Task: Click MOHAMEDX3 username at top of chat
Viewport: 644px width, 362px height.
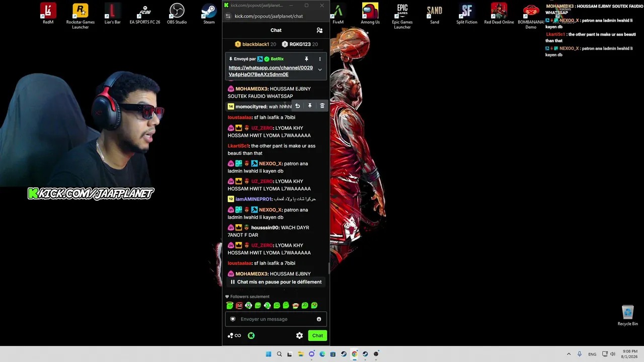Action: coord(252,88)
